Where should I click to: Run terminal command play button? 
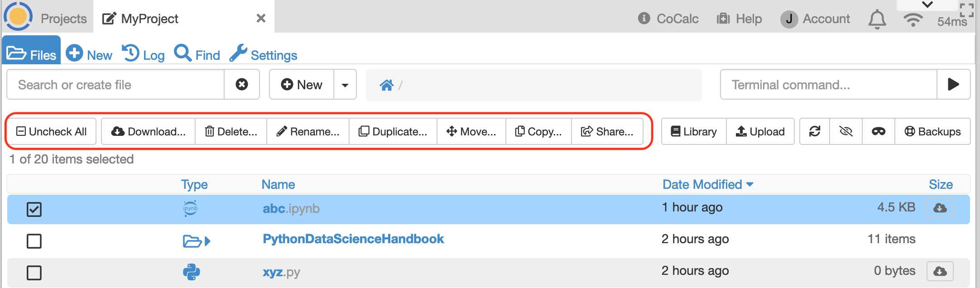(x=953, y=84)
